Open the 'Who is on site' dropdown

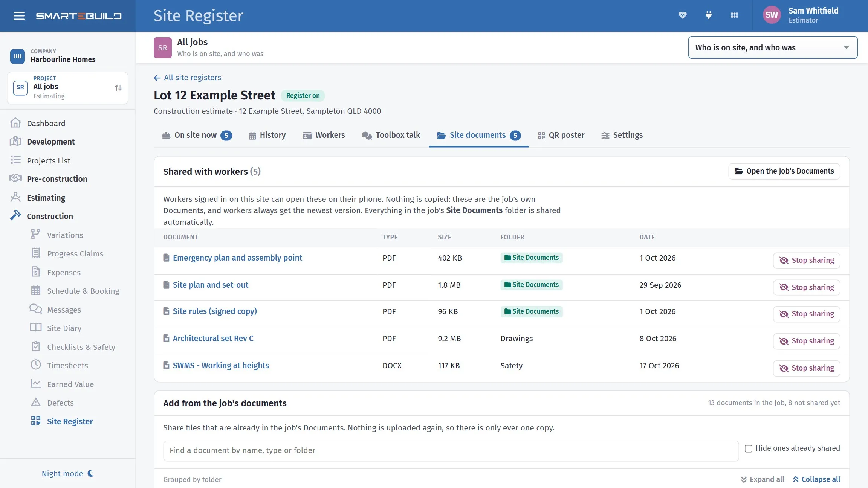pos(773,47)
